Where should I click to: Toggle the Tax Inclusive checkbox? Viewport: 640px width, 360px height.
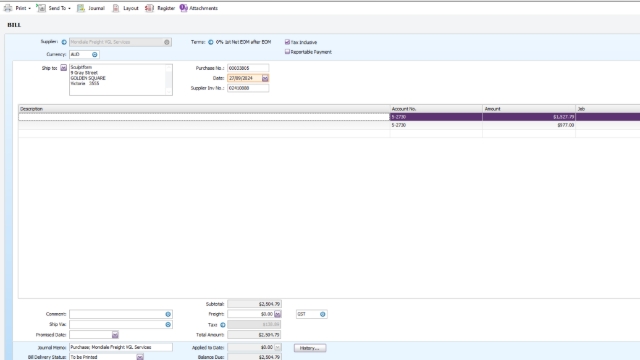tap(287, 42)
